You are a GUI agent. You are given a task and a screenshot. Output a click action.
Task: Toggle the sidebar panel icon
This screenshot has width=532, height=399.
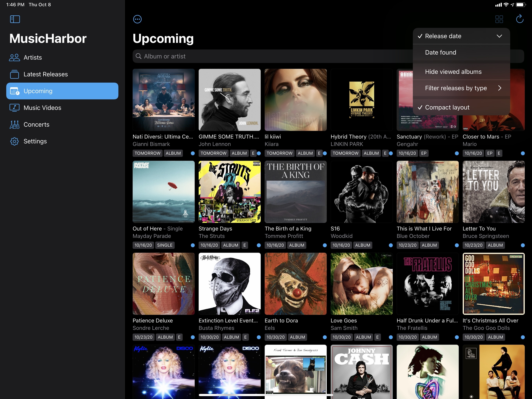coord(15,19)
